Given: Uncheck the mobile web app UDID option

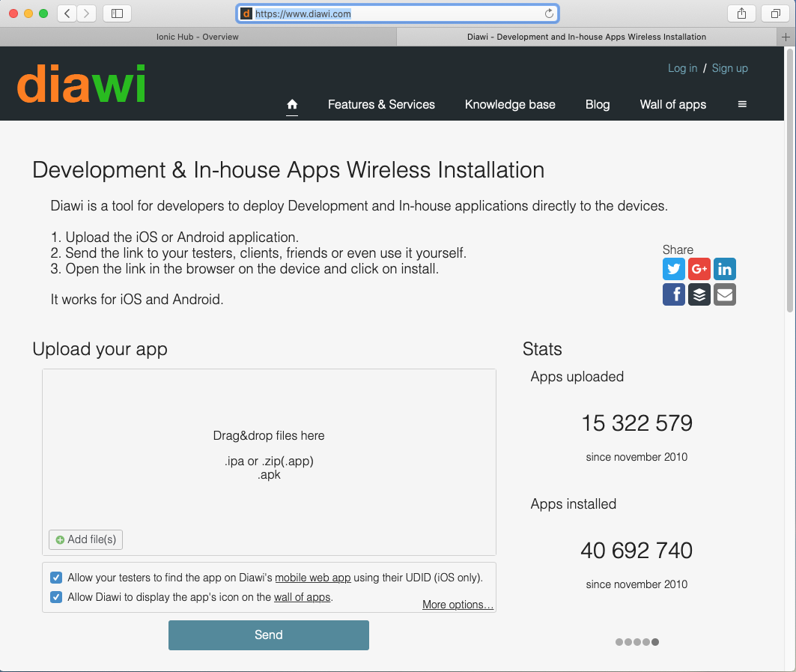Looking at the screenshot, I should tap(56, 578).
